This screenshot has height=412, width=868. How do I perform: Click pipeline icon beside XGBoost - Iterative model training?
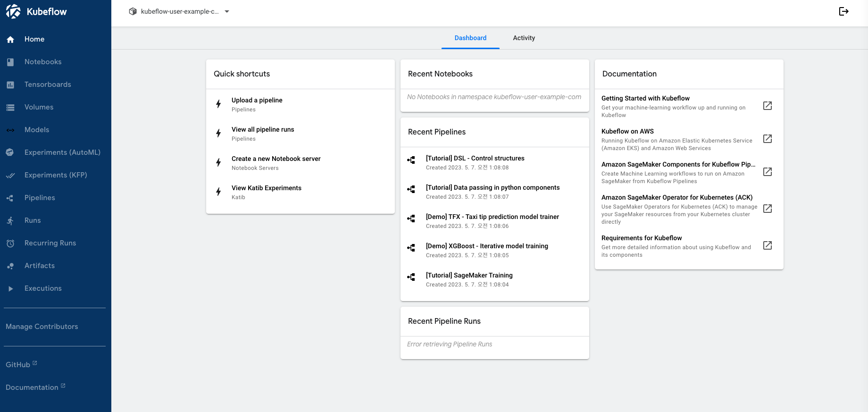(x=411, y=248)
